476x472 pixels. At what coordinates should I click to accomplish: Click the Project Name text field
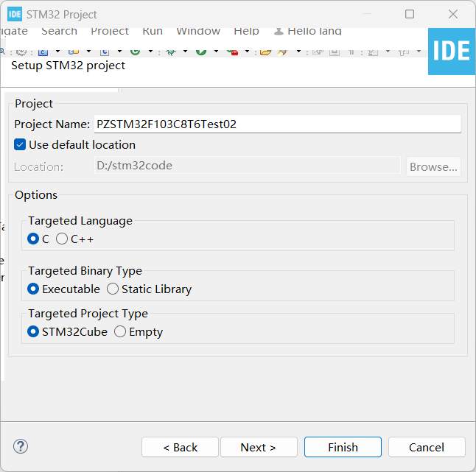pos(278,124)
